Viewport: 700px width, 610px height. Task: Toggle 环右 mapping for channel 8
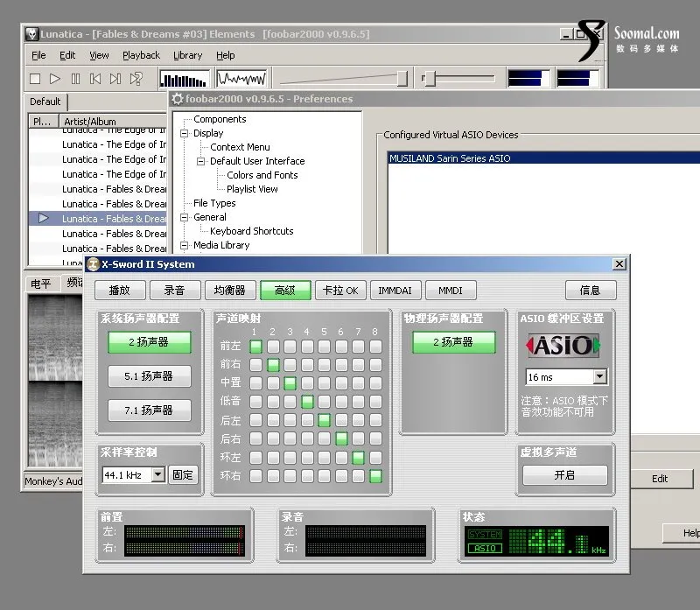[x=376, y=476]
